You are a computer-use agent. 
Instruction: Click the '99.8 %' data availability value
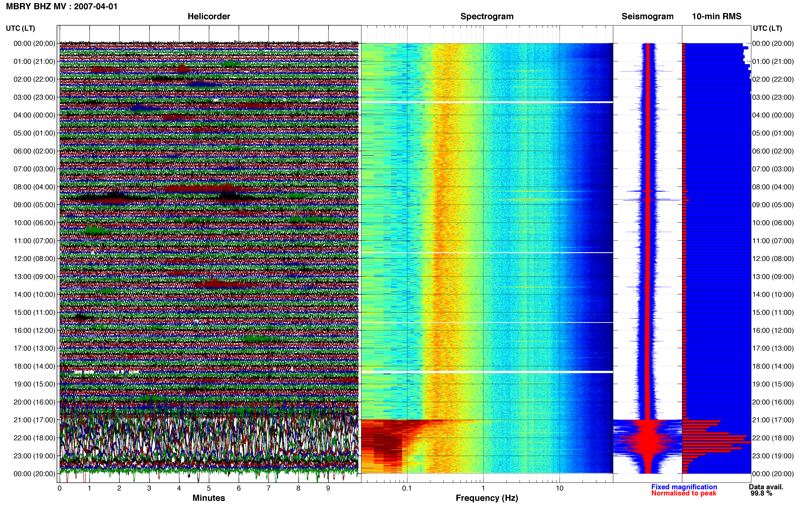tap(761, 493)
